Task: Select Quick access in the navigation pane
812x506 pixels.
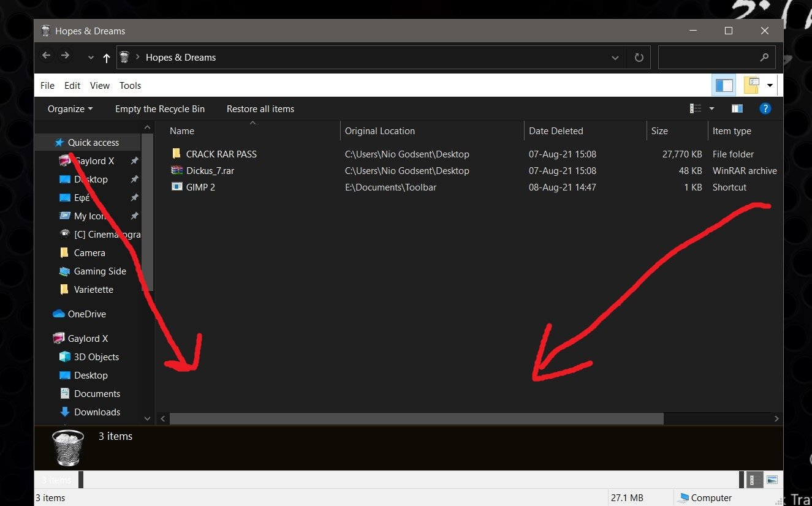Action: pyautogui.click(x=93, y=143)
